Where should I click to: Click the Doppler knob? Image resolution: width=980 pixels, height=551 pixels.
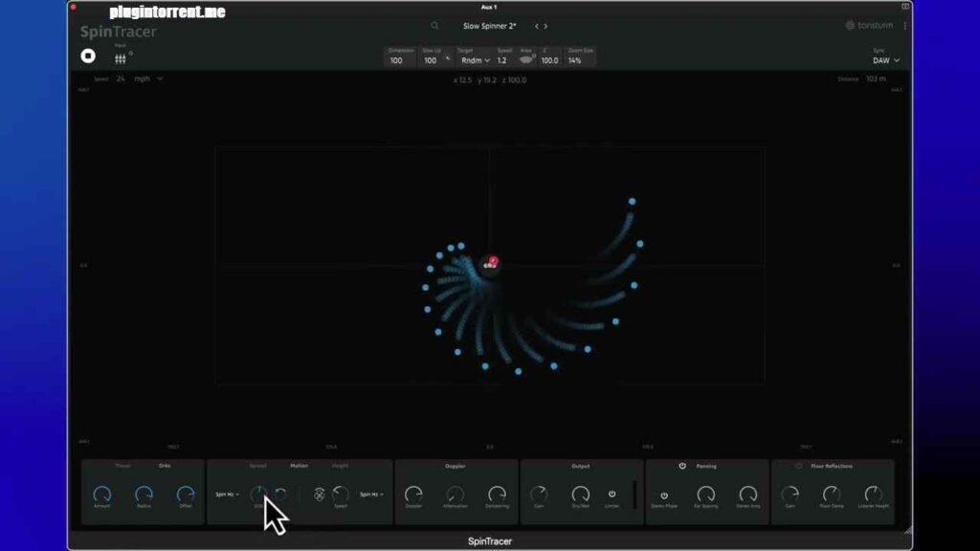(413, 495)
